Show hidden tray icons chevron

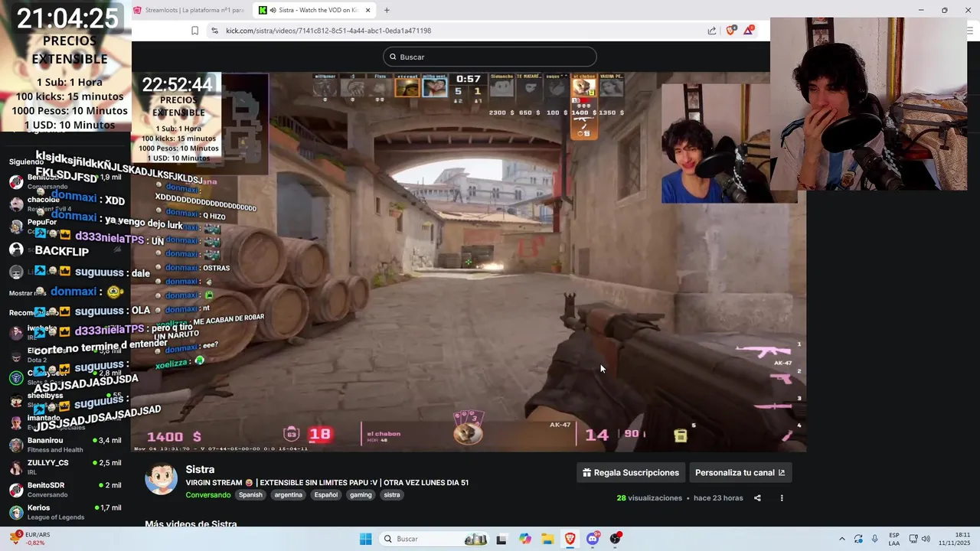tap(842, 539)
